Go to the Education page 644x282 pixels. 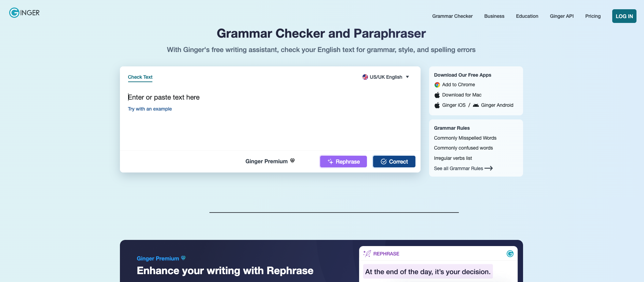tap(527, 16)
